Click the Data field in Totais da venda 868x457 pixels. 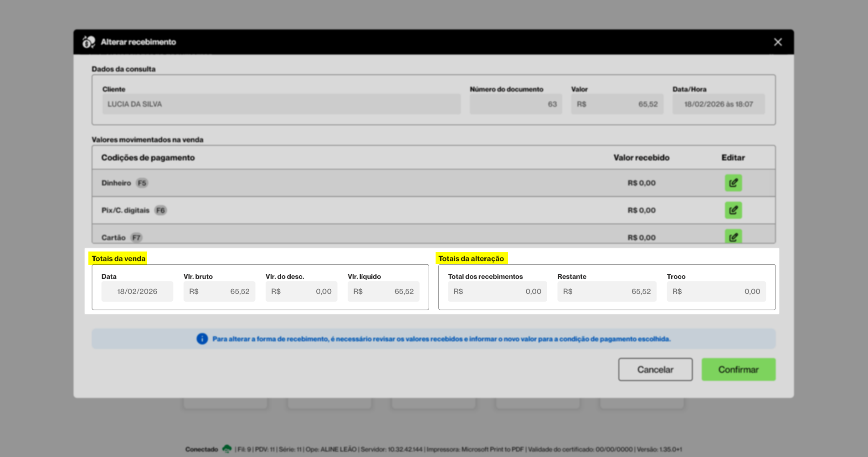pyautogui.click(x=137, y=292)
